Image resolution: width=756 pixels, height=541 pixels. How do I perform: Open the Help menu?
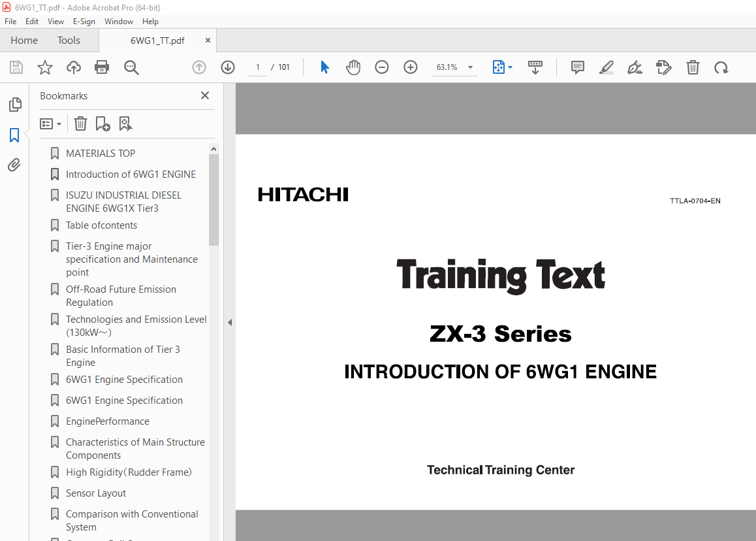(150, 21)
